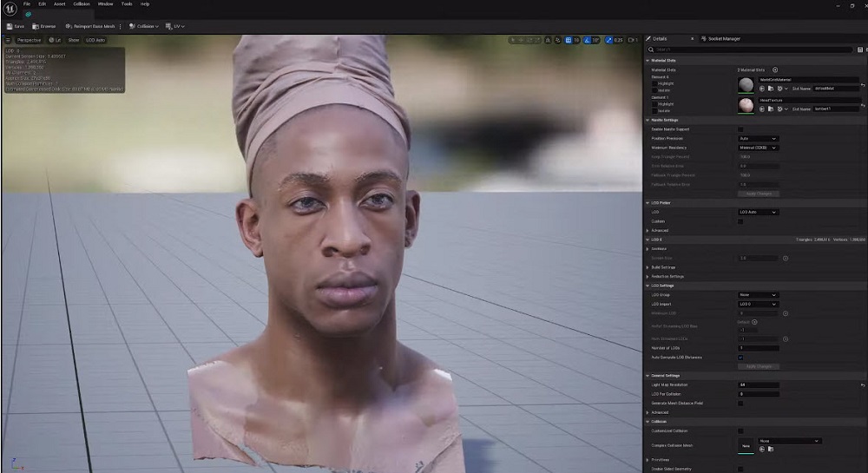Click Browse to locate asset in Content Browser
The width and height of the screenshot is (868, 473).
pyautogui.click(x=44, y=26)
